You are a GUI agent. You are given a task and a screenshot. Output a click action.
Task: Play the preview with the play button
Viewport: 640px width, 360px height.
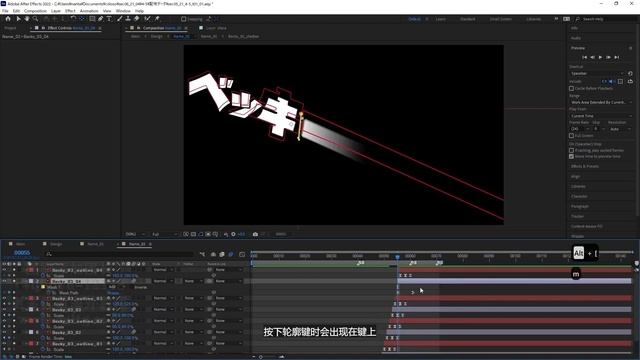click(600, 57)
